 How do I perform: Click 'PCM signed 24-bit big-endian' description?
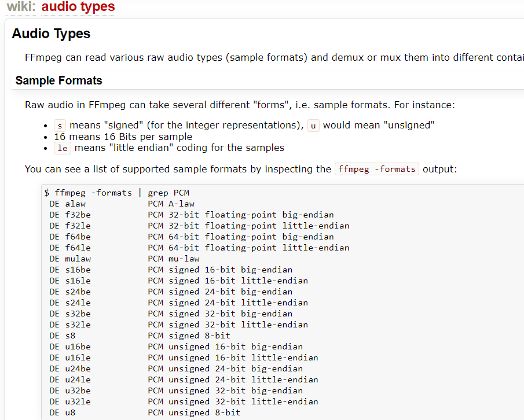(x=220, y=292)
